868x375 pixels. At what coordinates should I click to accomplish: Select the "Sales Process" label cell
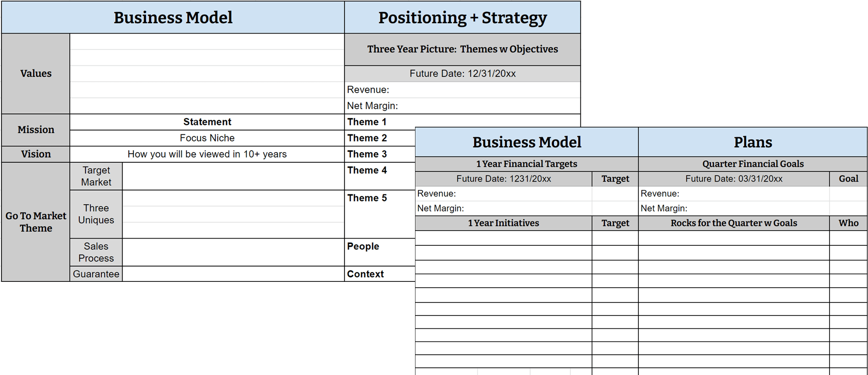(96, 252)
